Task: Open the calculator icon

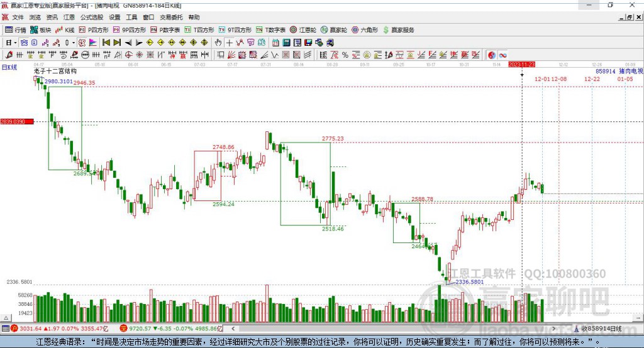Action: click(286, 43)
